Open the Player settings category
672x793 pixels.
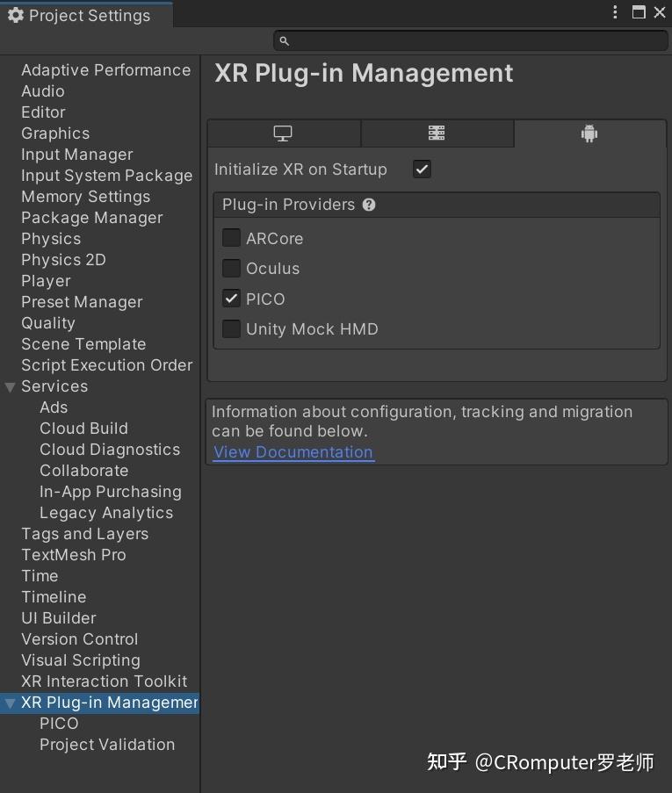(46, 281)
